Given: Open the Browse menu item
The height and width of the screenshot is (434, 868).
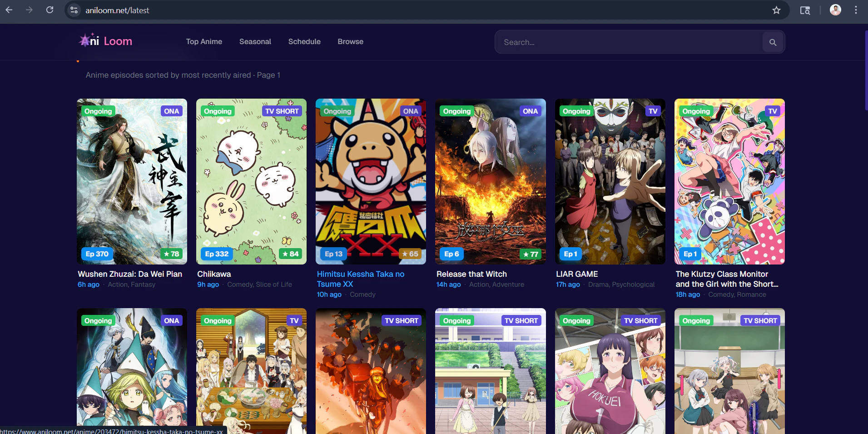Looking at the screenshot, I should click(350, 41).
